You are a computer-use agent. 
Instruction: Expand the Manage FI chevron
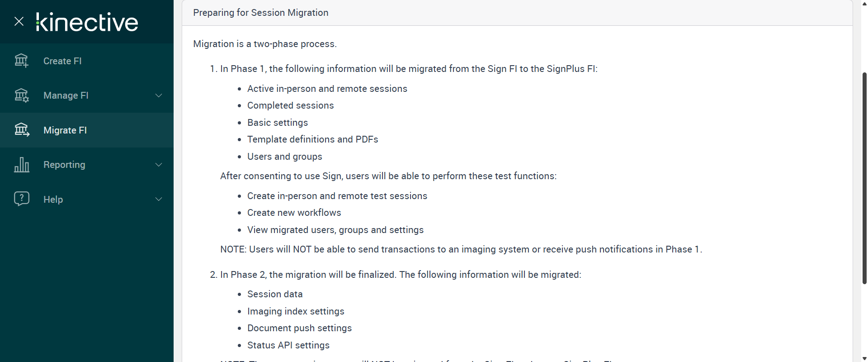click(159, 95)
